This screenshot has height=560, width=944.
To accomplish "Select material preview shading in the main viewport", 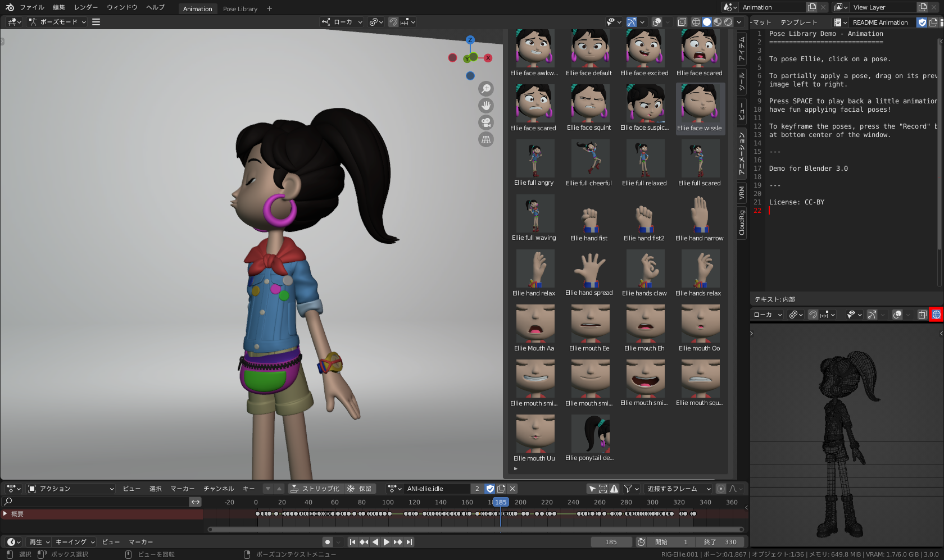I will click(718, 22).
